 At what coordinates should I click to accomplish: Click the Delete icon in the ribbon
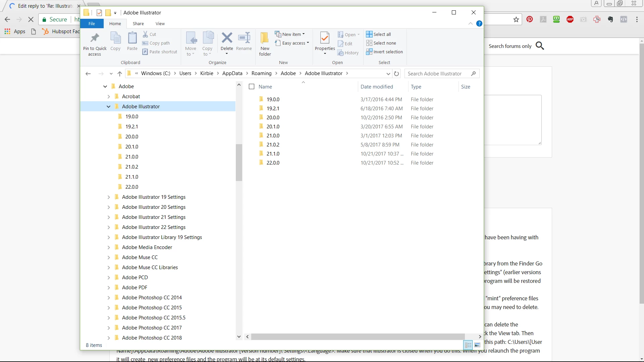click(x=227, y=38)
